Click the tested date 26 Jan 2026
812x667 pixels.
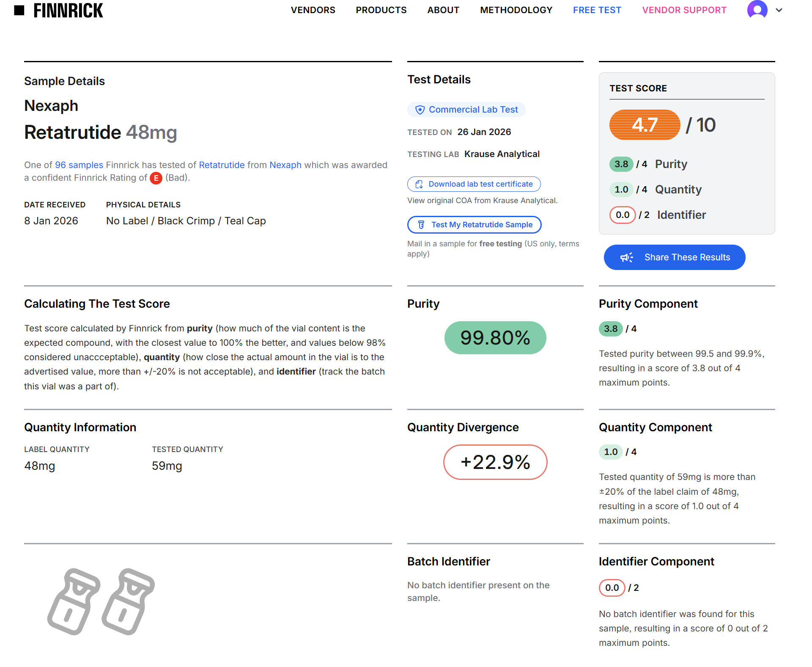click(484, 132)
